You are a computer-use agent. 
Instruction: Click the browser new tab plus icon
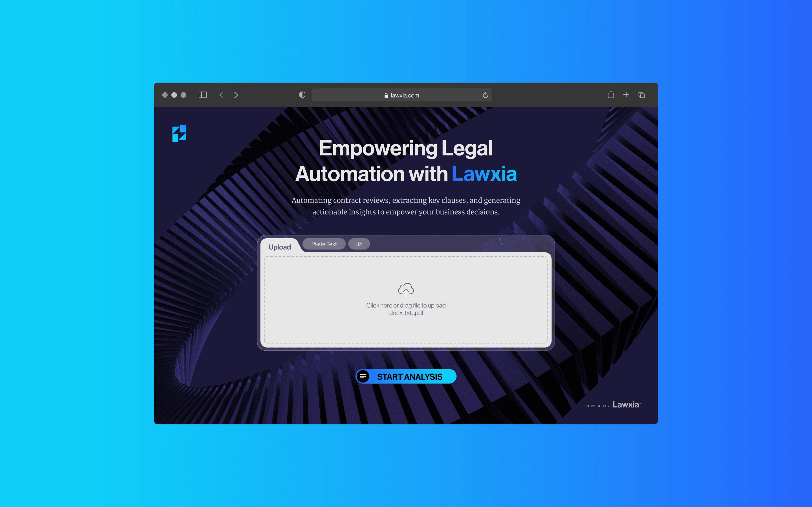point(626,96)
